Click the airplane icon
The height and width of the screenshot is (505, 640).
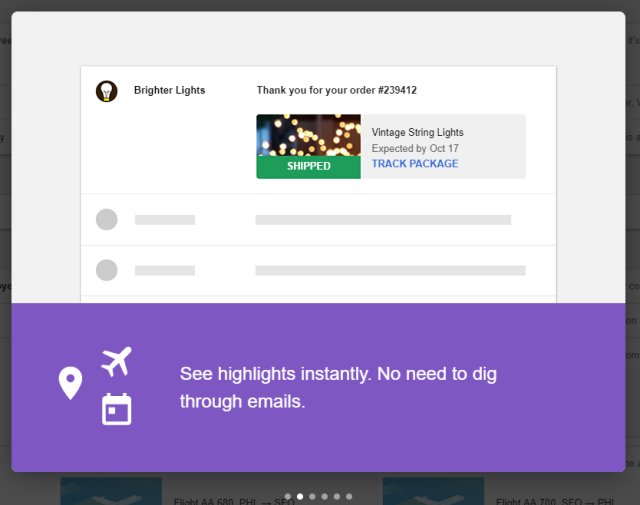(117, 362)
